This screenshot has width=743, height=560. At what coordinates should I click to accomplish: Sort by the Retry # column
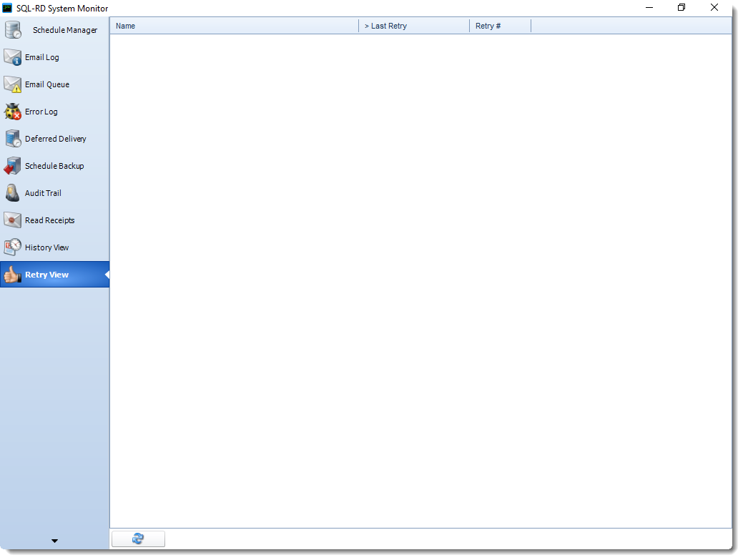tap(501, 26)
